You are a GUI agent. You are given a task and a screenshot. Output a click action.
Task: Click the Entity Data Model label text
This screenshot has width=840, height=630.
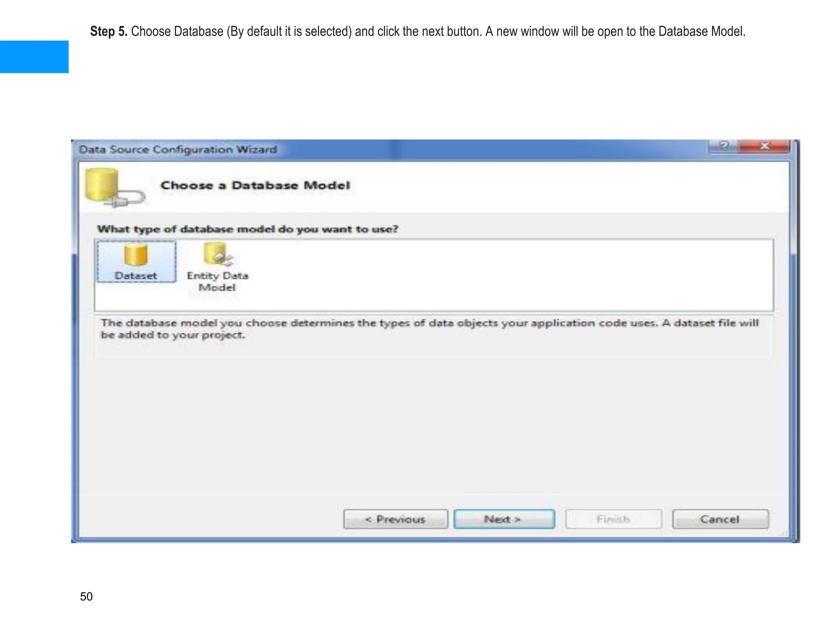[217, 281]
